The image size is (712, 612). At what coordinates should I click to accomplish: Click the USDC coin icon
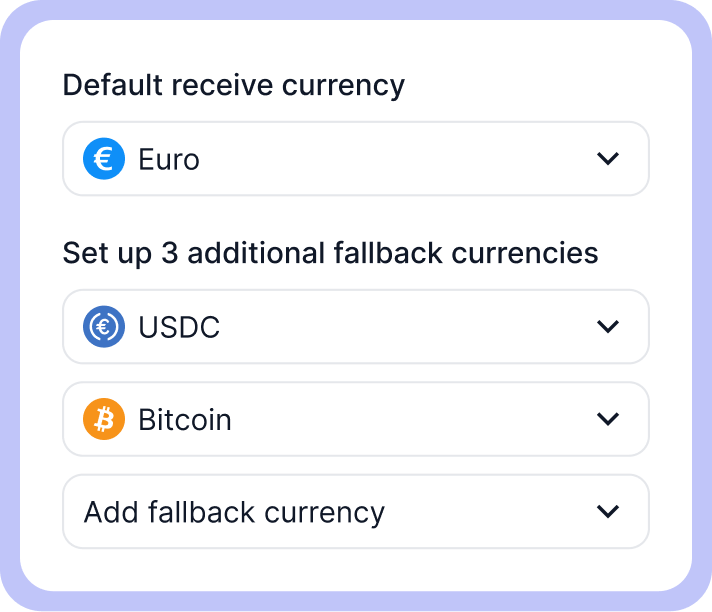[x=104, y=327]
